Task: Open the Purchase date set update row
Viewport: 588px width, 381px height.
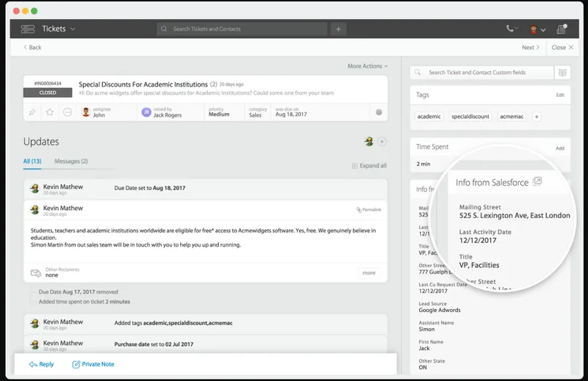Action: point(206,344)
